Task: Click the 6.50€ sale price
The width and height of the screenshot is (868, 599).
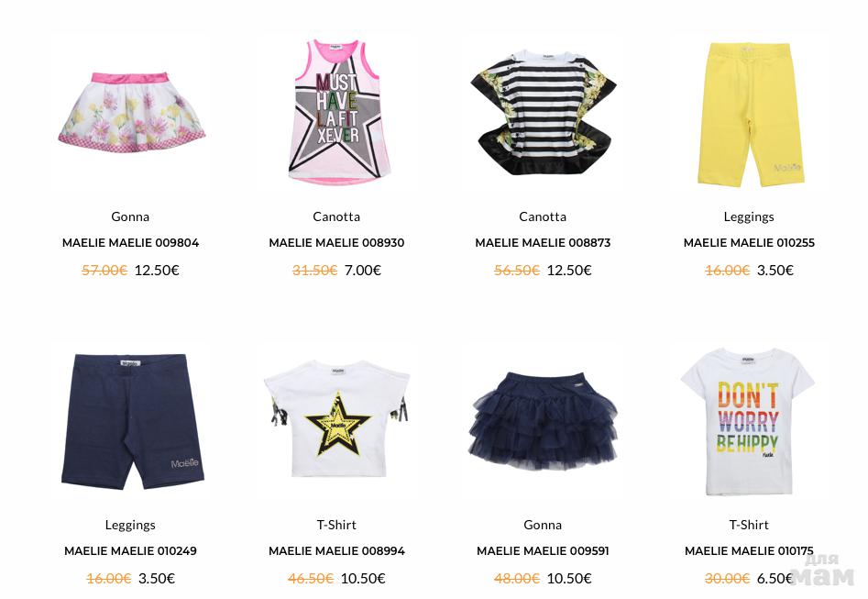Action: (x=775, y=579)
